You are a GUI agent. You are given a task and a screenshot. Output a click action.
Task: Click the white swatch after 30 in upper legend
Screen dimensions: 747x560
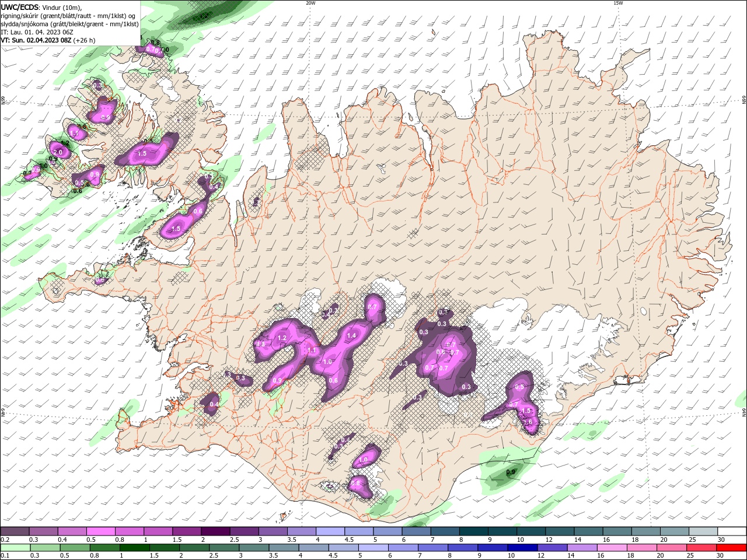[732, 531]
